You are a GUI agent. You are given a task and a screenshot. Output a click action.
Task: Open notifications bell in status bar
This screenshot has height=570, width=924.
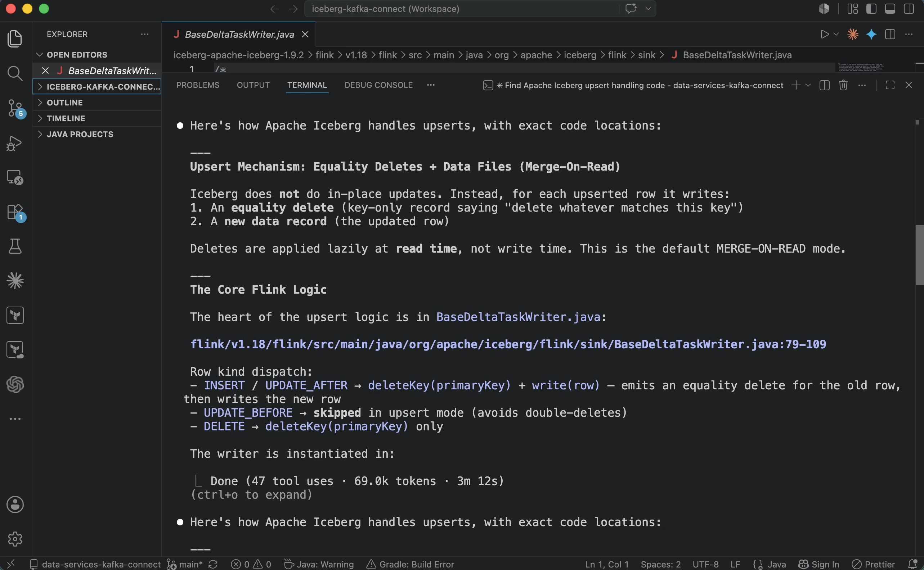tap(912, 564)
